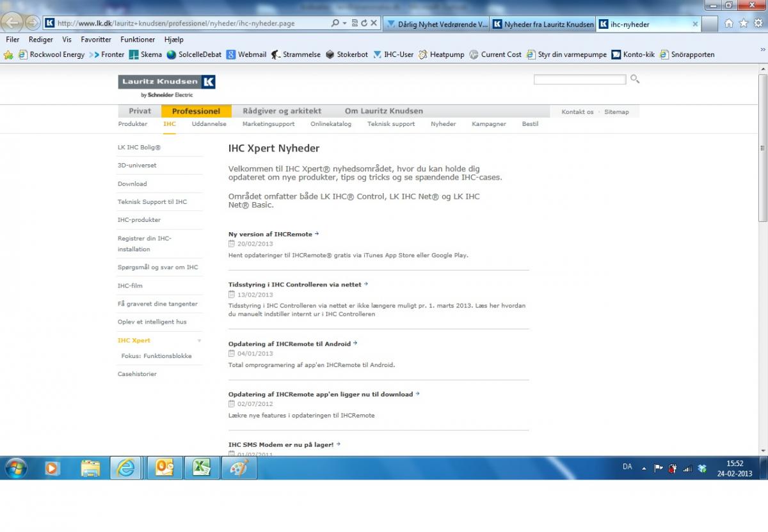This screenshot has width=768, height=532.
Task: Open the Favoritter menu
Action: (96, 40)
